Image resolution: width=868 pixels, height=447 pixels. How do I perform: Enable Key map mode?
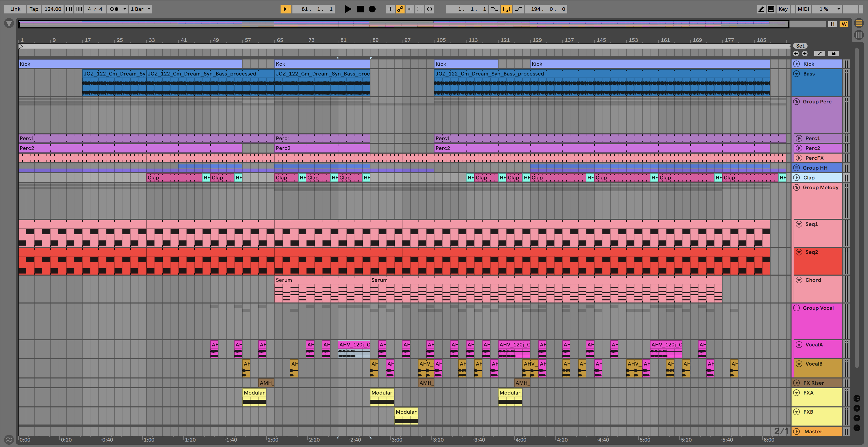[x=783, y=9]
